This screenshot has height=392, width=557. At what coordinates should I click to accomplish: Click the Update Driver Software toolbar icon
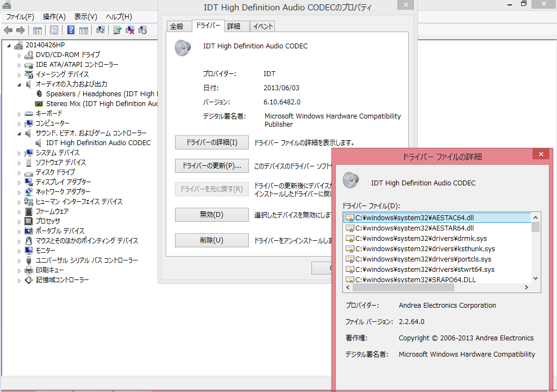click(117, 30)
